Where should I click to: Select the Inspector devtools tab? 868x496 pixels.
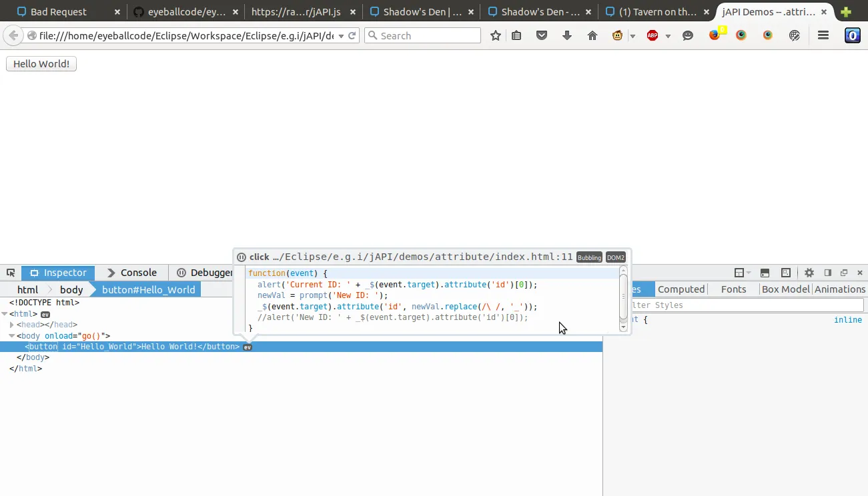(58, 273)
